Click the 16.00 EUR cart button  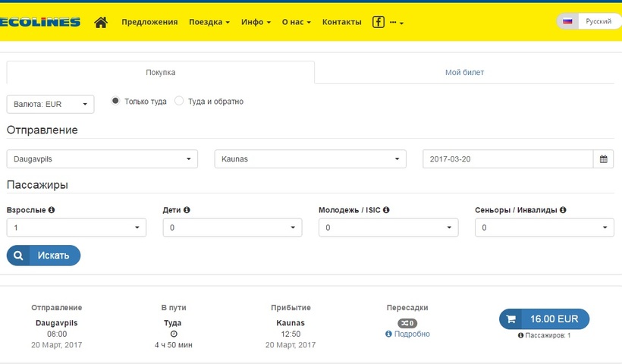544,319
